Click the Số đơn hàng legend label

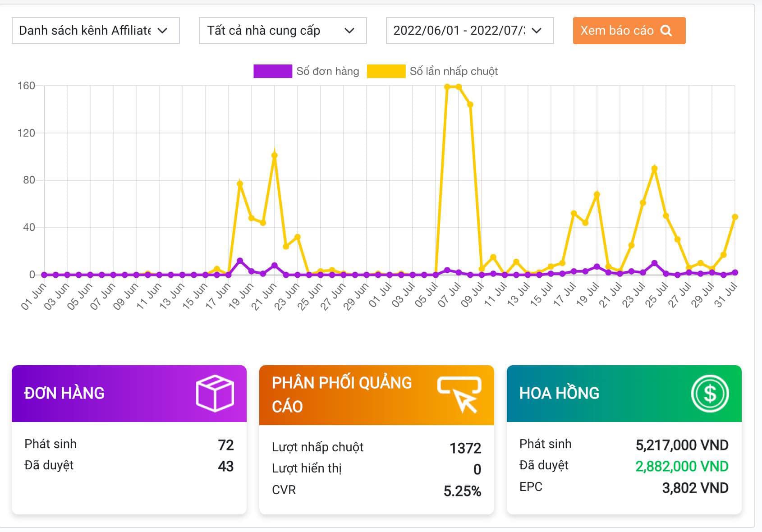(328, 71)
